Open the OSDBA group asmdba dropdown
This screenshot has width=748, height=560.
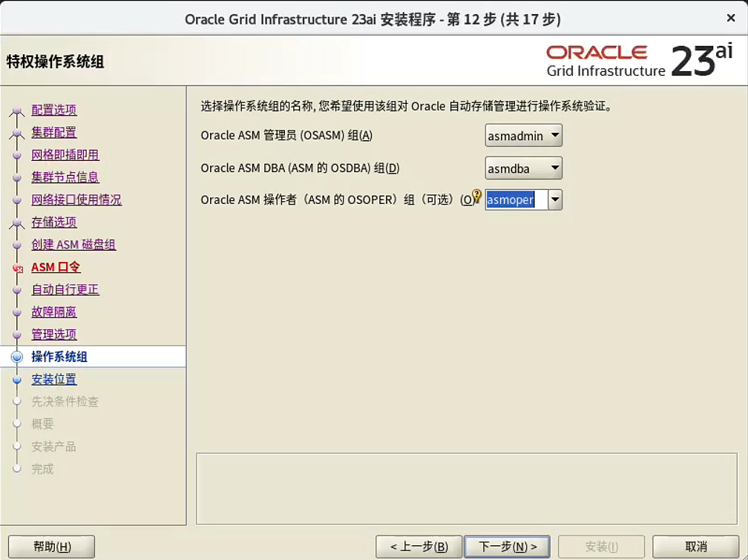click(x=523, y=168)
